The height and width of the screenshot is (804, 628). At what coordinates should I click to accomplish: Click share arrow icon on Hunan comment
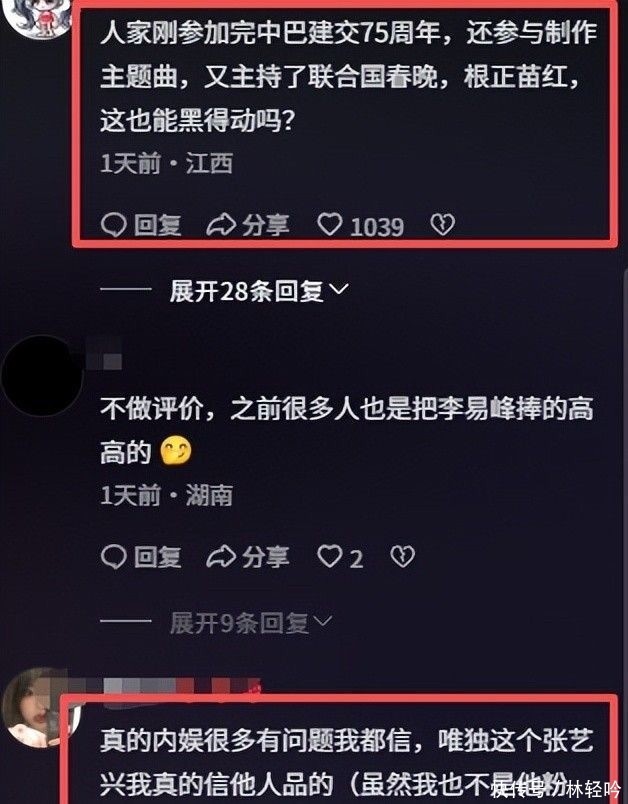pos(221,557)
